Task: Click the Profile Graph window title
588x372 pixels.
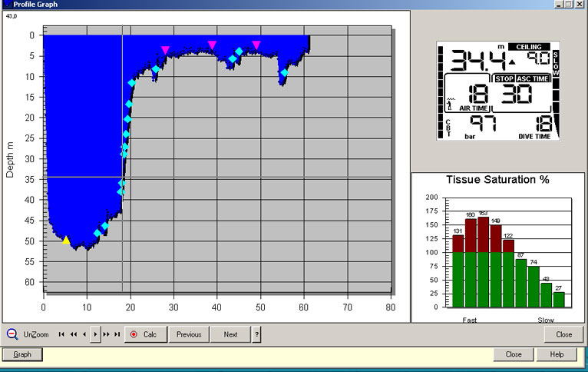Action: click(x=35, y=5)
